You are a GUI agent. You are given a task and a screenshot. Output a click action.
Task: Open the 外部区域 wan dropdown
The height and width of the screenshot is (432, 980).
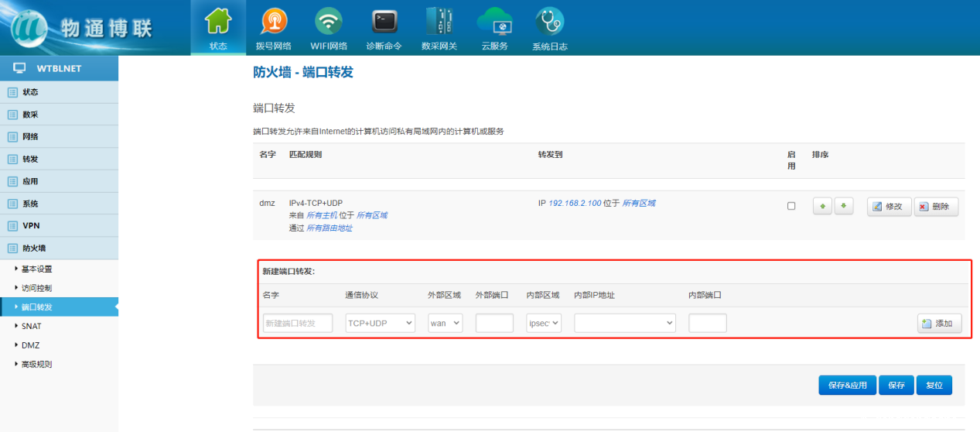coord(446,323)
